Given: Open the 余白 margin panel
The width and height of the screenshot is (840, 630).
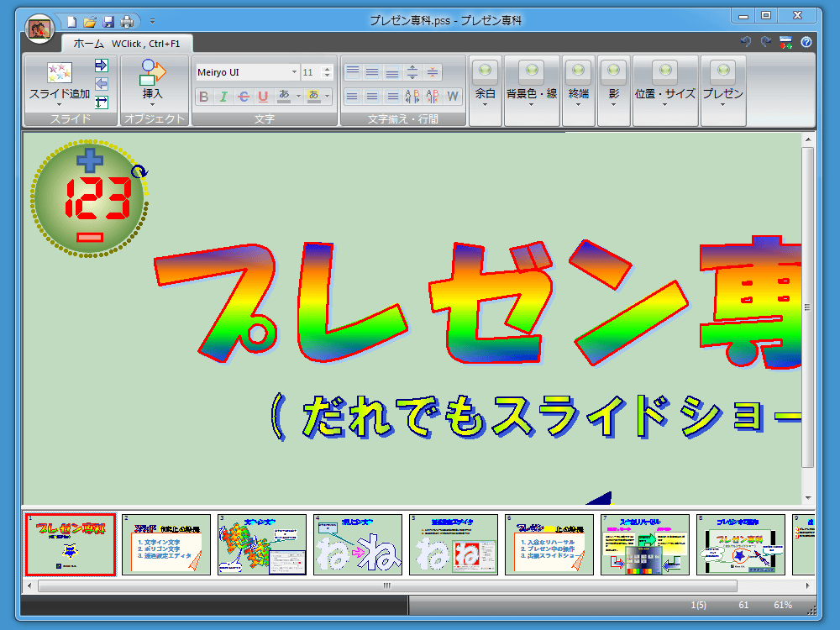Looking at the screenshot, I should click(x=486, y=90).
